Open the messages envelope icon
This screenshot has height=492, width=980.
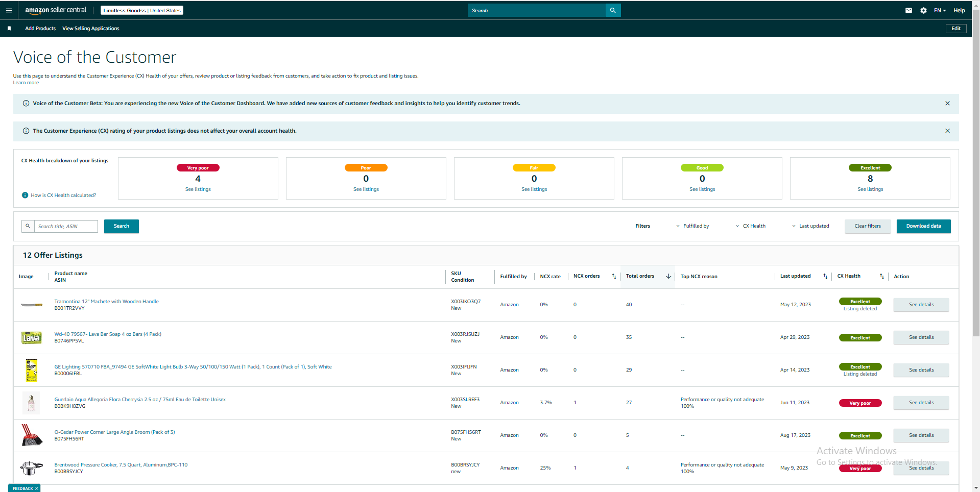909,10
